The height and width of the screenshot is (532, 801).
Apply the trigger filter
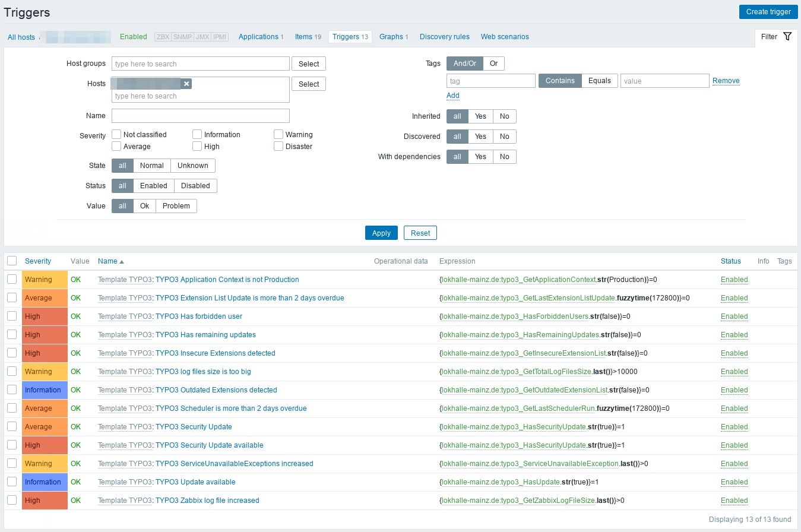point(381,233)
